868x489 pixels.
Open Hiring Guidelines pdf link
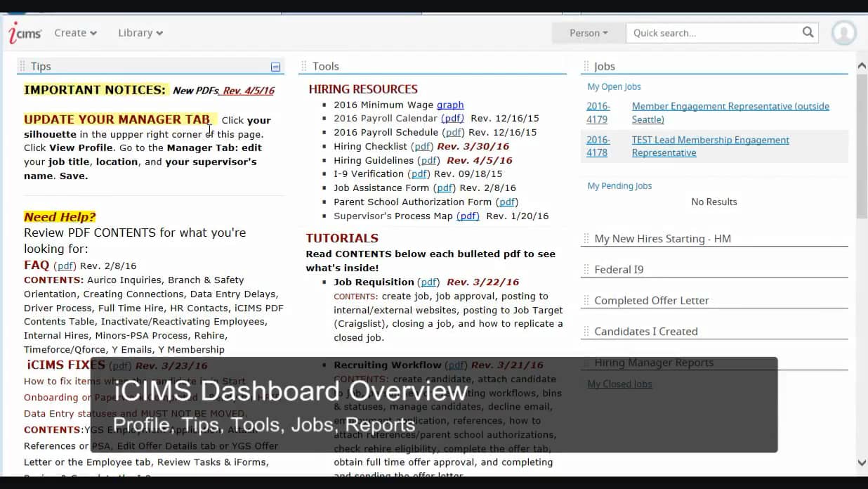point(428,160)
